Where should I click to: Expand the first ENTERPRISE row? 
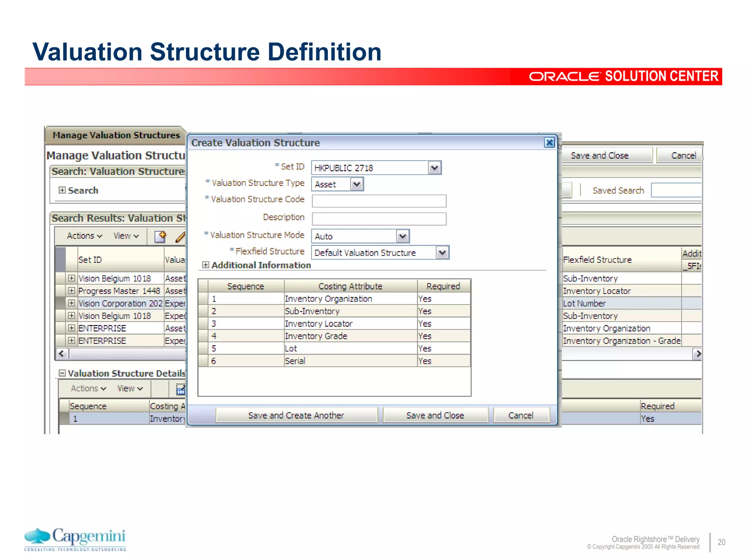[71, 328]
